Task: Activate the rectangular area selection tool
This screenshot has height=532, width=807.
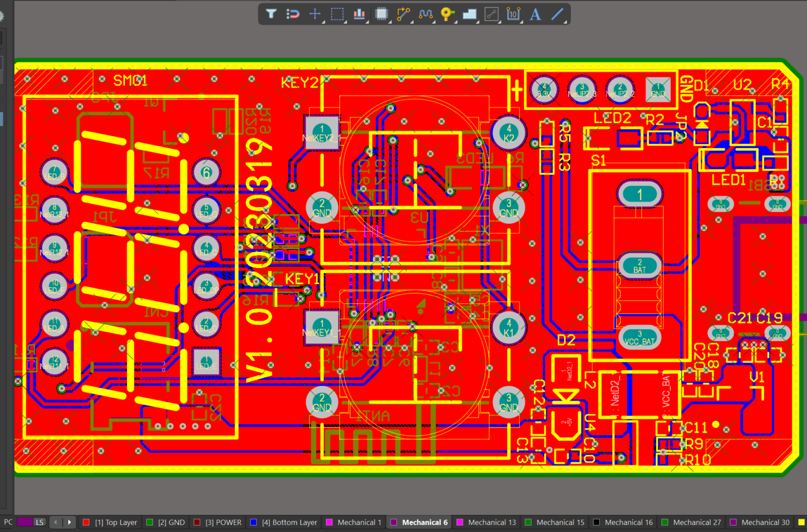Action: point(337,15)
